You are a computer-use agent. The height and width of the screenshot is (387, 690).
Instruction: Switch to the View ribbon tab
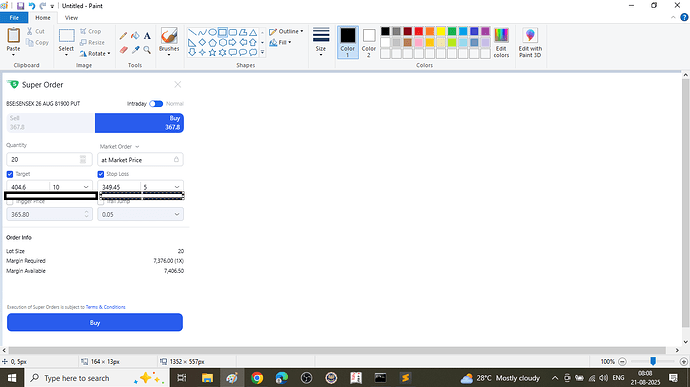tap(71, 18)
